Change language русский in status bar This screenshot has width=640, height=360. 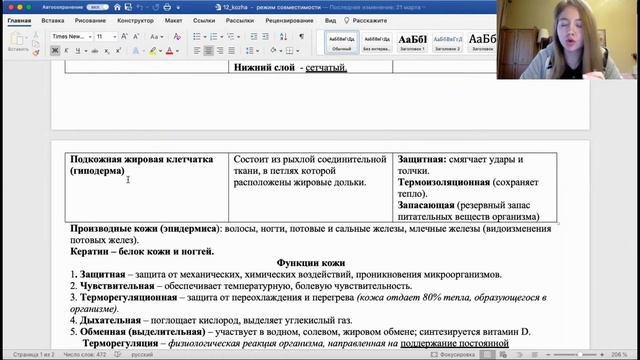coord(142,355)
